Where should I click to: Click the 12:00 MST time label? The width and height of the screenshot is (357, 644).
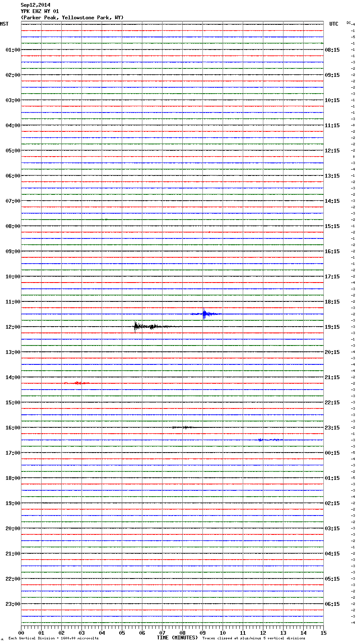point(13,327)
